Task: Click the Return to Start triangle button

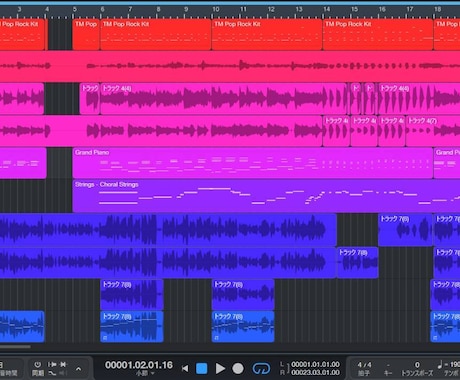Action: [x=185, y=369]
